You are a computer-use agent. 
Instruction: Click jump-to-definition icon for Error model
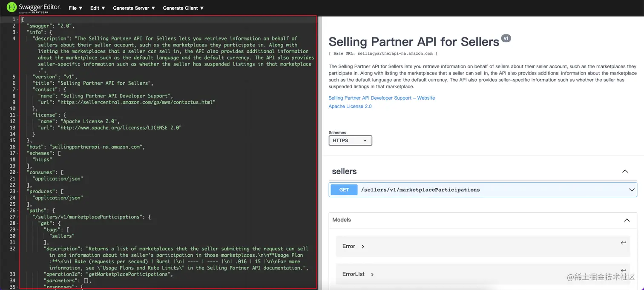pos(623,243)
